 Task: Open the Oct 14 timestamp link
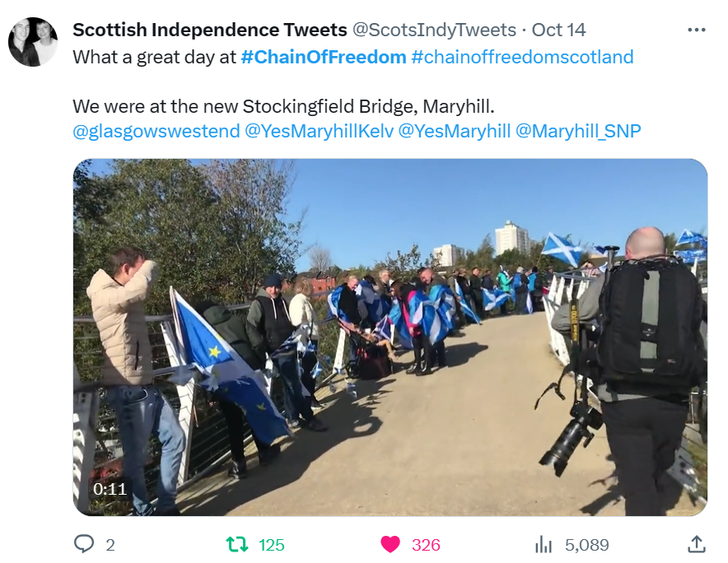[558, 30]
